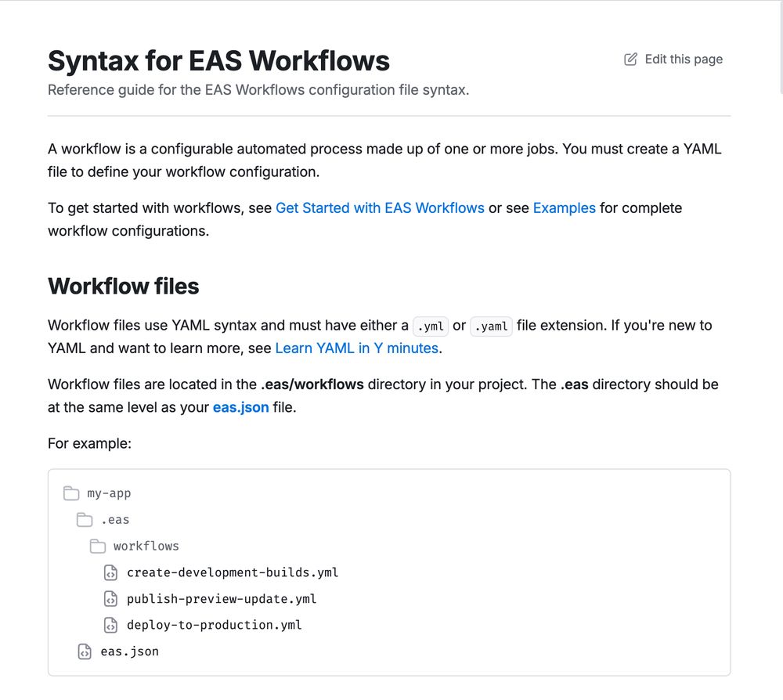Select the workflows folder name in tree
Image resolution: width=783 pixels, height=700 pixels.
(x=146, y=547)
